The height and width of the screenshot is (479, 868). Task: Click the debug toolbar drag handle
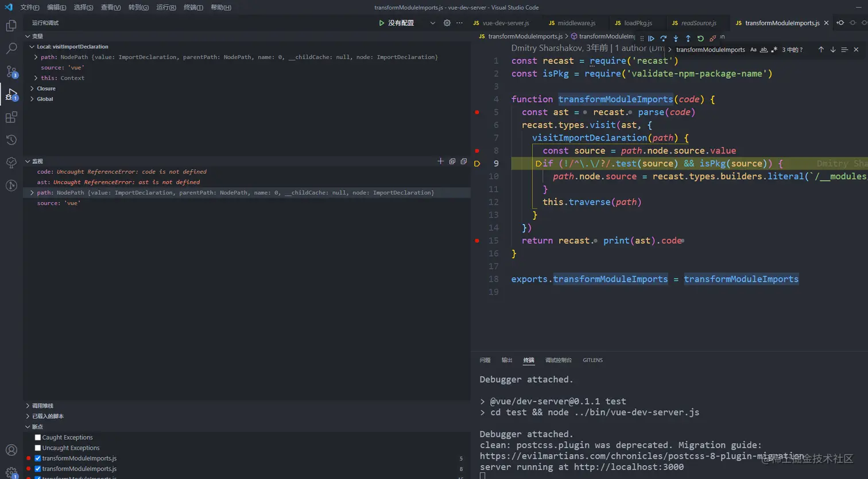pyautogui.click(x=642, y=38)
